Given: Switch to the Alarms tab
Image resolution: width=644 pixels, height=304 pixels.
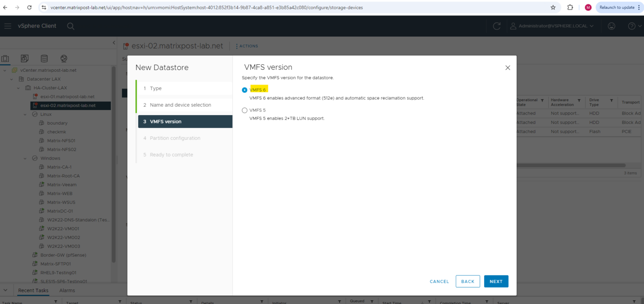Looking at the screenshot, I should [x=67, y=290].
